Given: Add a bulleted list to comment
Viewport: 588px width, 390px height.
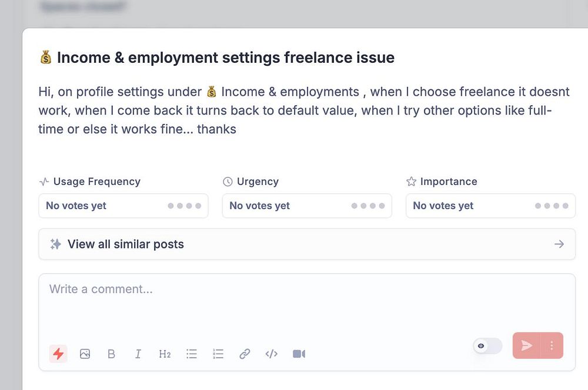Looking at the screenshot, I should click(192, 354).
